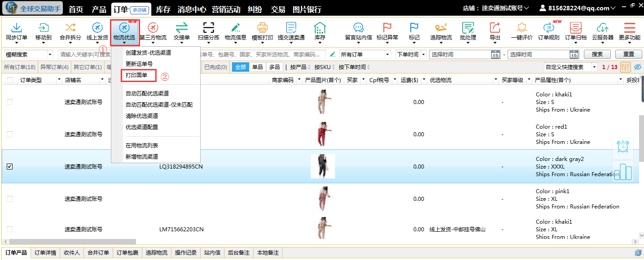Choose 自动匹配优选渠道-仅未匹配 menu item
This screenshot has width=644, height=260.
pos(159,104)
